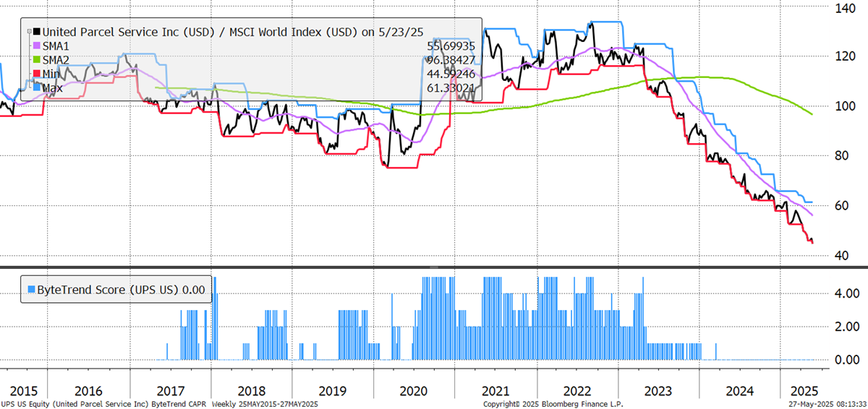Click the 2023 year label on time axis
868x409 pixels.
(x=659, y=391)
